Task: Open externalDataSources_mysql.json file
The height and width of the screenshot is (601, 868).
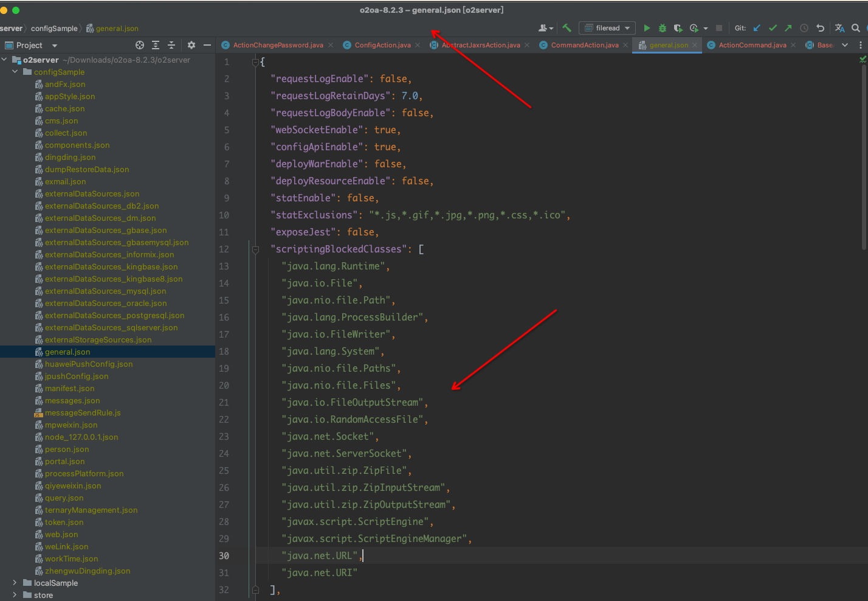Action: click(105, 291)
